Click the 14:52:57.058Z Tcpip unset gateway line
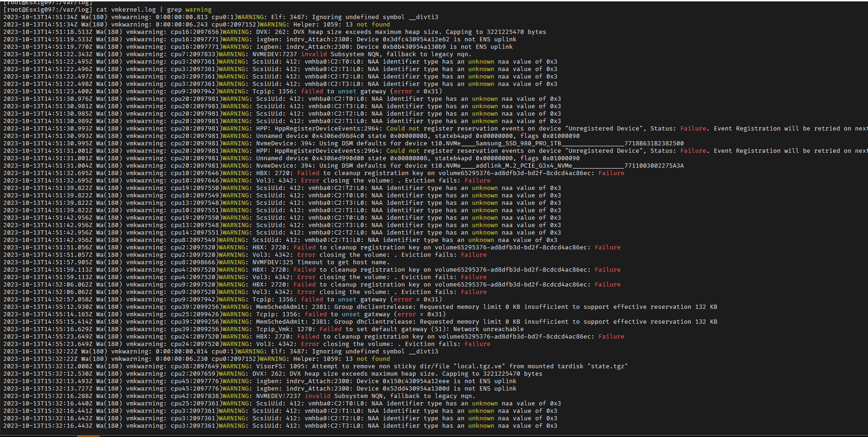The image size is (868, 437). 223,300
